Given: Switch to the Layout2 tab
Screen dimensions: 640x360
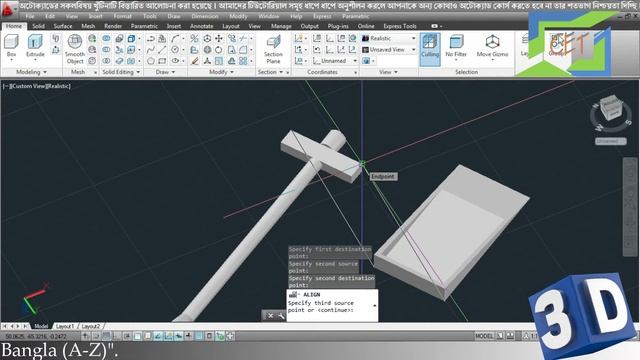Looking at the screenshot, I should pos(91,326).
